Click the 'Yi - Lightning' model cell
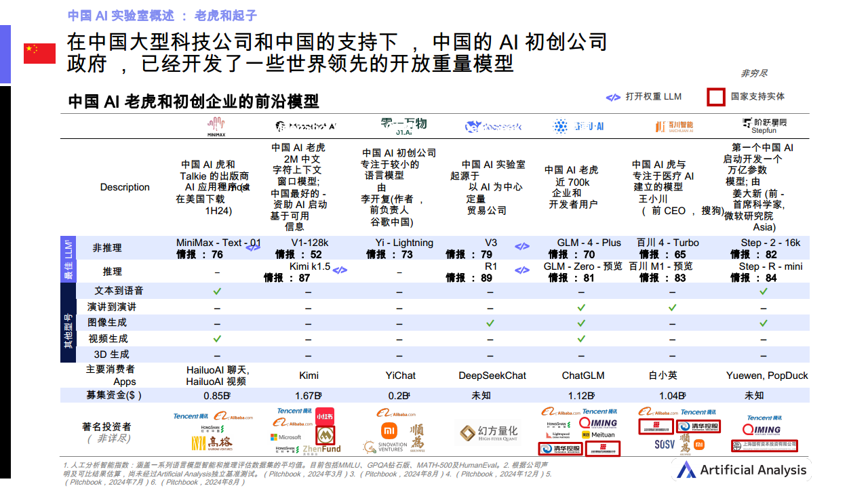 [x=404, y=242]
